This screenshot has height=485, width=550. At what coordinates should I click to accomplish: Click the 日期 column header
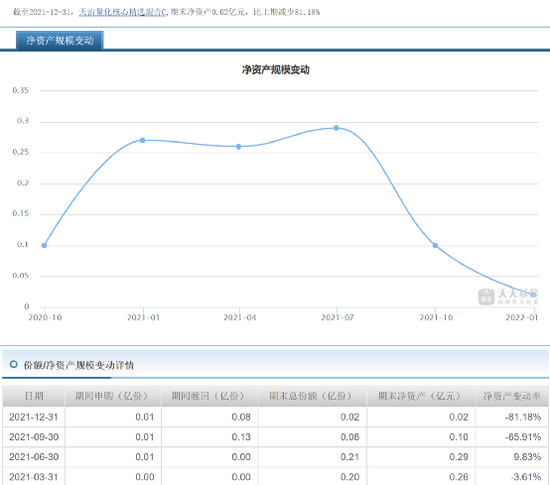coord(34,396)
